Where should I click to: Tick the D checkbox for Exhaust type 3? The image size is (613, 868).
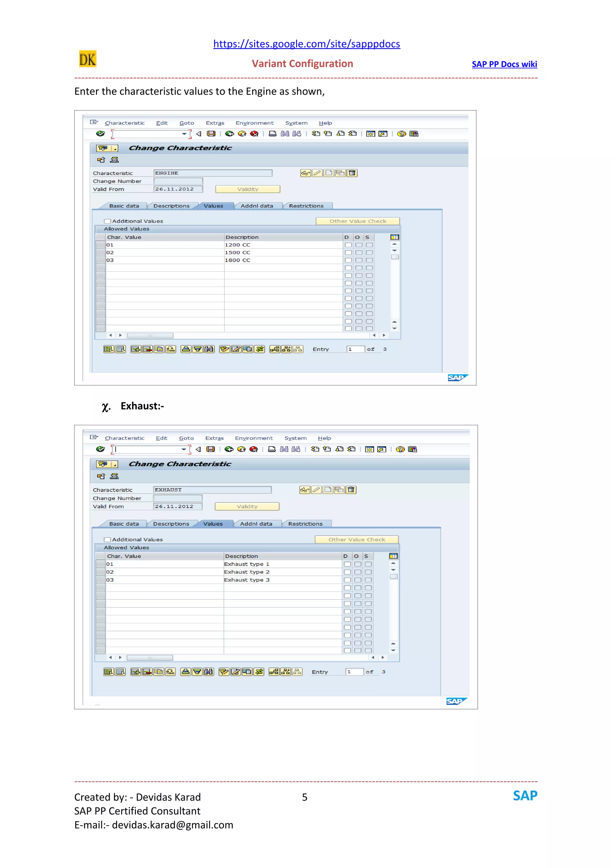point(347,580)
